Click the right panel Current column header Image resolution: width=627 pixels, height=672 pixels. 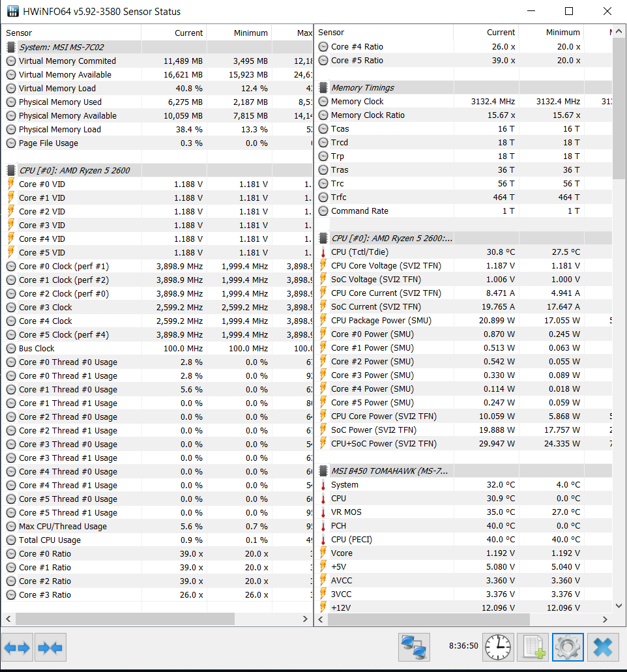486,33
